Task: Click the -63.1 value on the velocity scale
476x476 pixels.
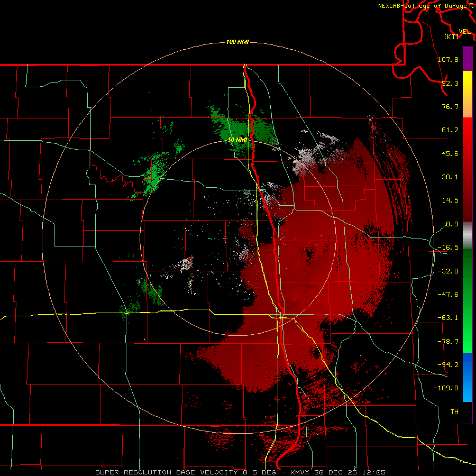Action: 448,318
